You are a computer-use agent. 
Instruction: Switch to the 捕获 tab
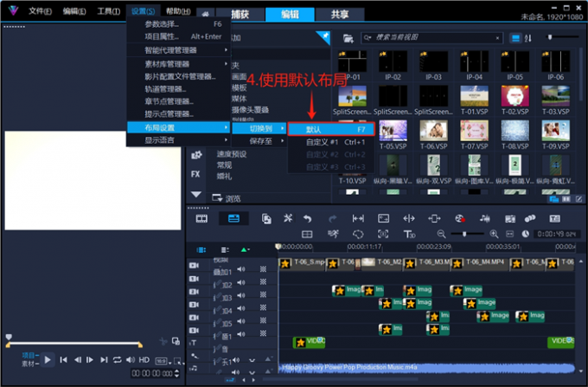tap(240, 14)
